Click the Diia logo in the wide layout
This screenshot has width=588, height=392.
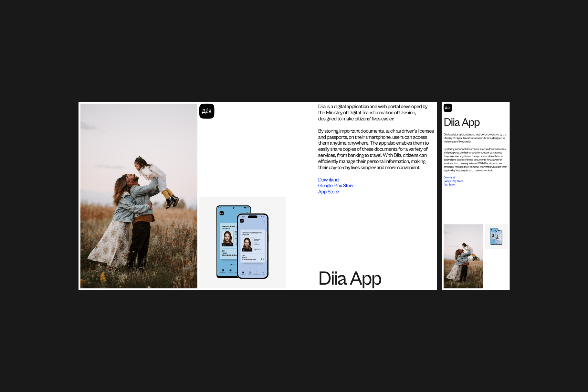[207, 111]
